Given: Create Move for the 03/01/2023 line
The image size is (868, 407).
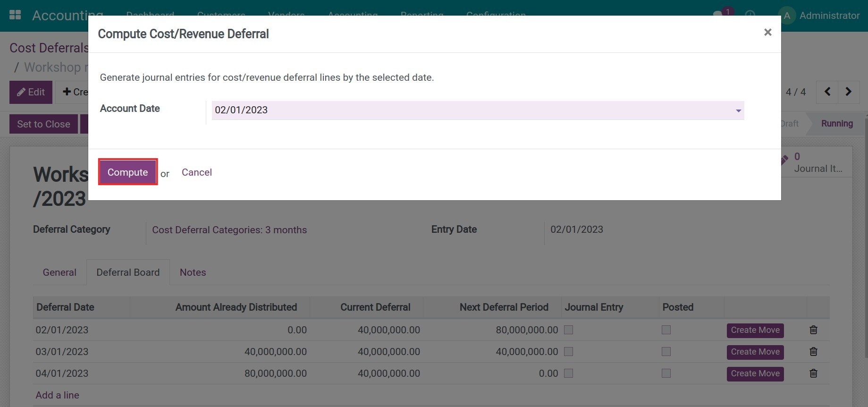Looking at the screenshot, I should (755, 352).
